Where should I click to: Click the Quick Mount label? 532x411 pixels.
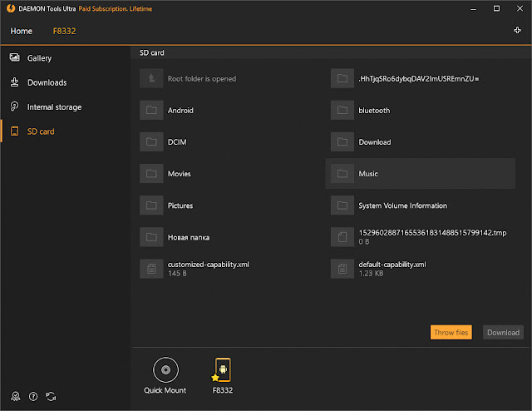pos(165,390)
